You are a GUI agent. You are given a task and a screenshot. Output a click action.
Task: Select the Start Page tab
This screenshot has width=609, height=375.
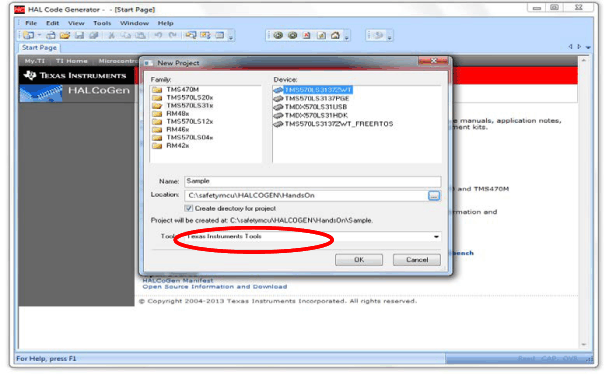pos(39,48)
